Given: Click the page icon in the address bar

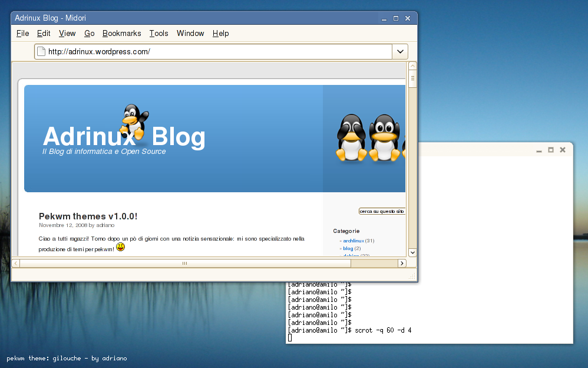Looking at the screenshot, I should [x=41, y=51].
